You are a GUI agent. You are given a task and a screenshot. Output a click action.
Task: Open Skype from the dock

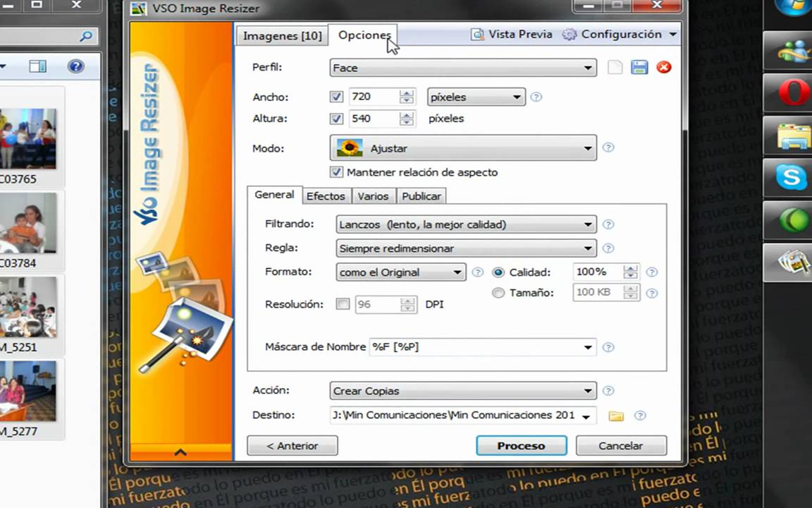(x=792, y=177)
